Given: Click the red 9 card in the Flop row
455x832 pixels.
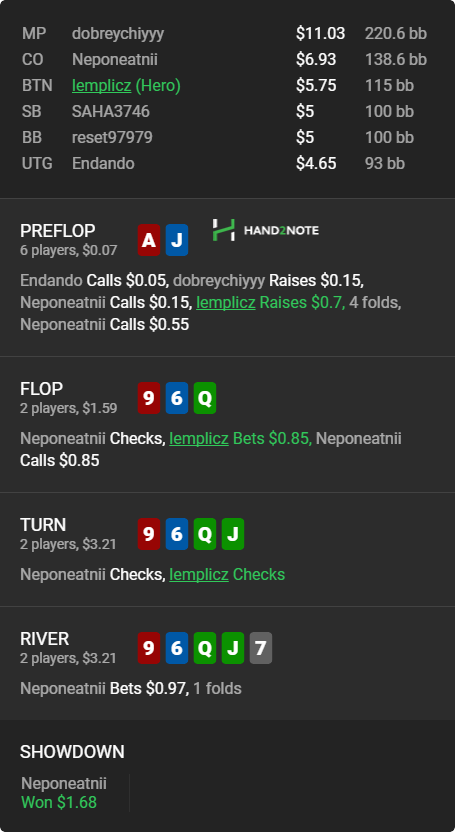Looking at the screenshot, I should coord(149,398).
